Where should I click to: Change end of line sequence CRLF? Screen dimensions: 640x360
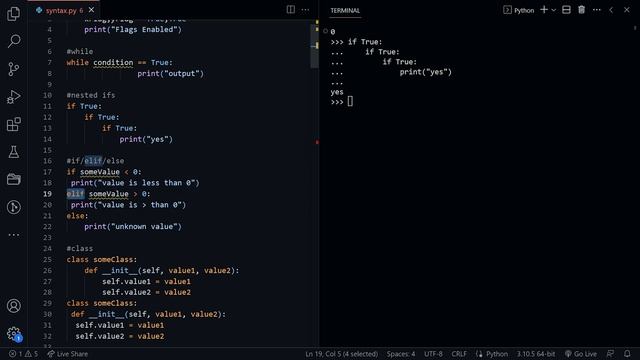click(x=459, y=354)
